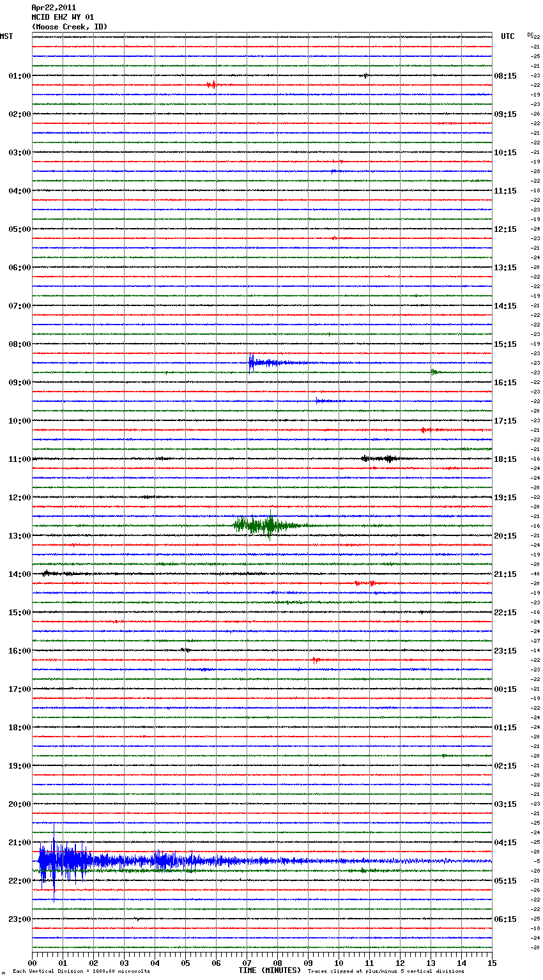Click 'Each Vertical Division = 1600.00 microvolts' footnote
Screen dimensions: 543x980
pos(81,972)
